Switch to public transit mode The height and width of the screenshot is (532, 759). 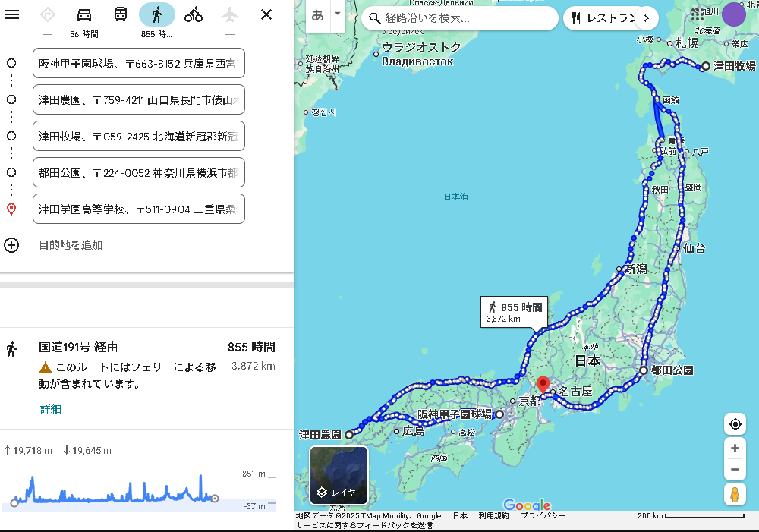pos(121,15)
